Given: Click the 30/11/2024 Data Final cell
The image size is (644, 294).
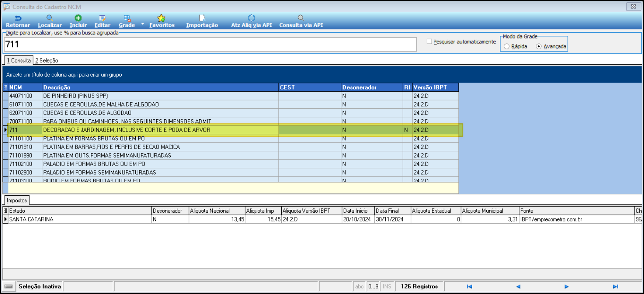Looking at the screenshot, I should (392, 219).
